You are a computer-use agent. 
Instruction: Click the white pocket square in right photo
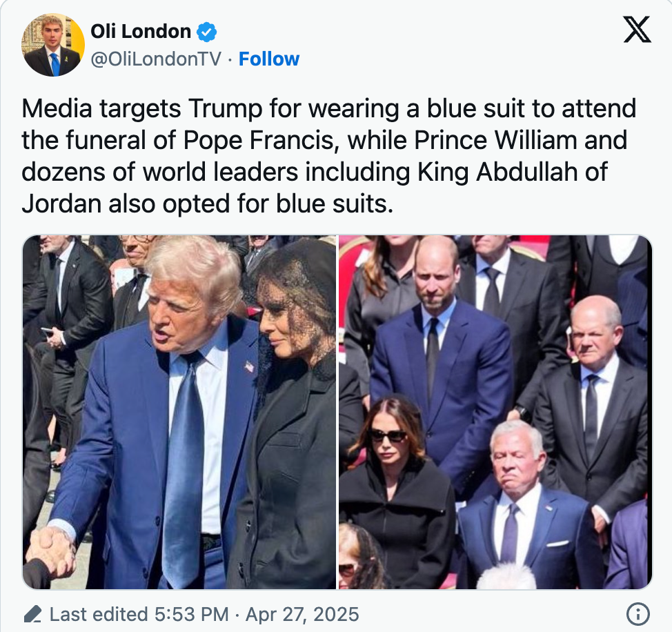pos(557,544)
